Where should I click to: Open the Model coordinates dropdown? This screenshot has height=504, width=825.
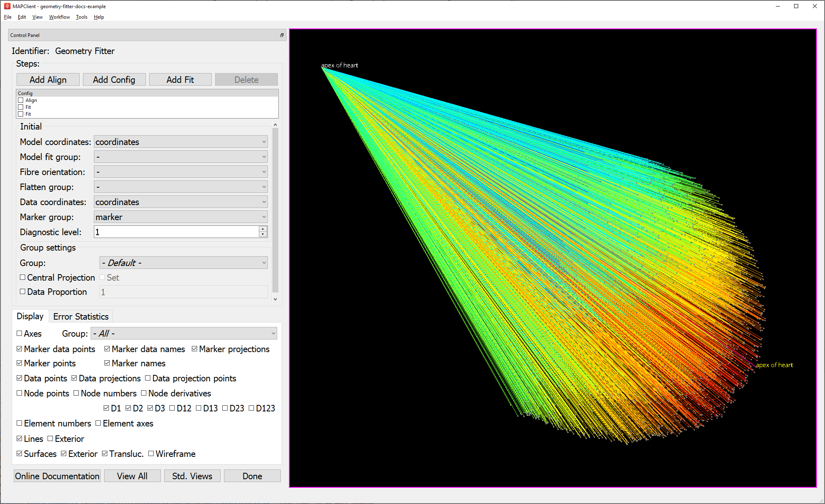point(181,142)
